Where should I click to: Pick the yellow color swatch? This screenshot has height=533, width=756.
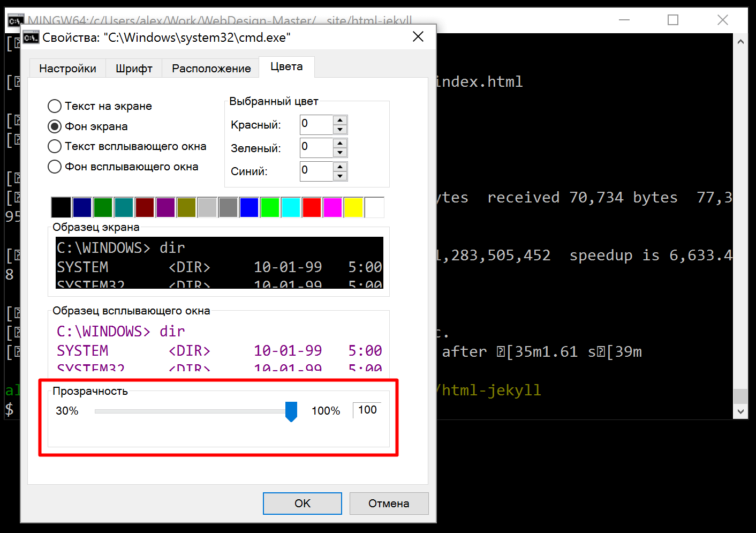pyautogui.click(x=353, y=207)
